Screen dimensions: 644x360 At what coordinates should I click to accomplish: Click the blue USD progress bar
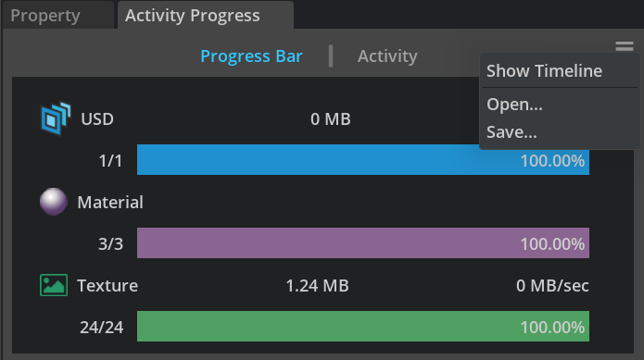pos(363,159)
